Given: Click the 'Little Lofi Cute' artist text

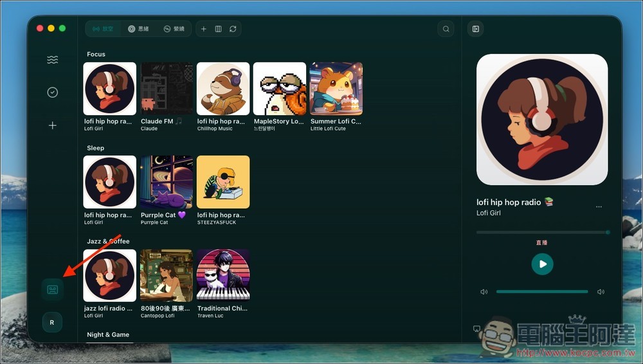Looking at the screenshot, I should click(328, 129).
